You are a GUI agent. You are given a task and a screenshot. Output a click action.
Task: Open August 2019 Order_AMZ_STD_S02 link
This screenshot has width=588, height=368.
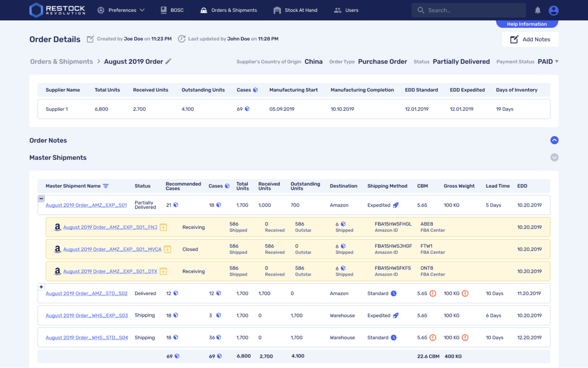pos(86,293)
